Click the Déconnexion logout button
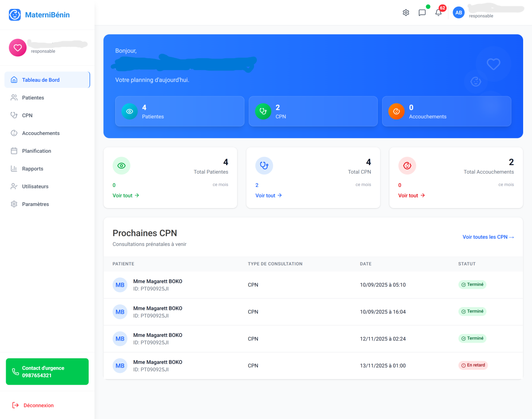This screenshot has width=532, height=419. pyautogui.click(x=38, y=405)
